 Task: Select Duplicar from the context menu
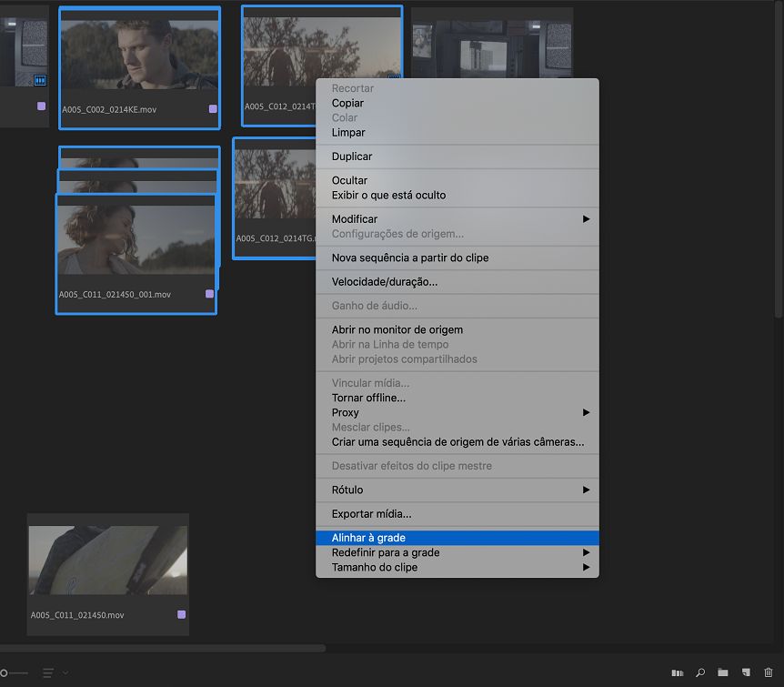tap(352, 157)
